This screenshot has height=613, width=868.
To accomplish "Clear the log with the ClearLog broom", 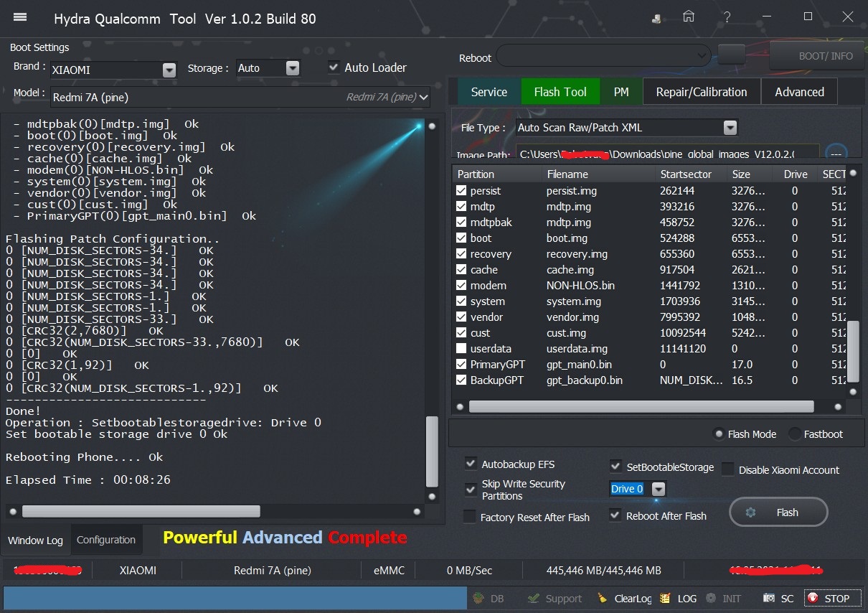I will coord(624,598).
